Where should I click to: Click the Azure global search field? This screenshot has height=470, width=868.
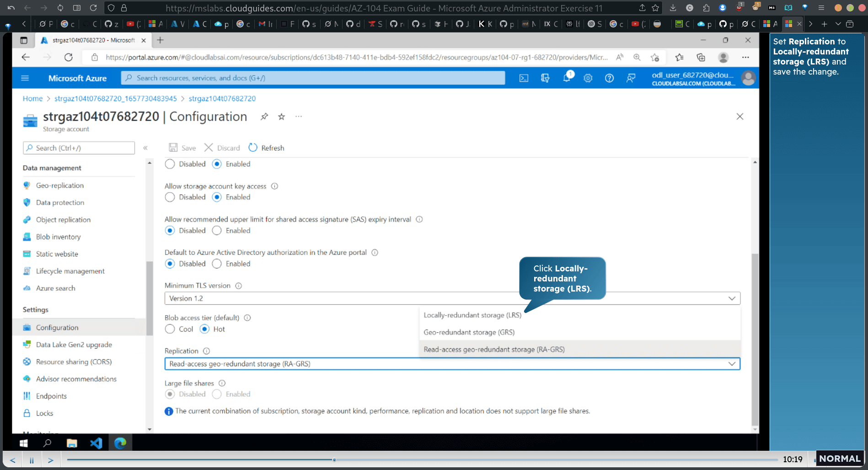313,78
